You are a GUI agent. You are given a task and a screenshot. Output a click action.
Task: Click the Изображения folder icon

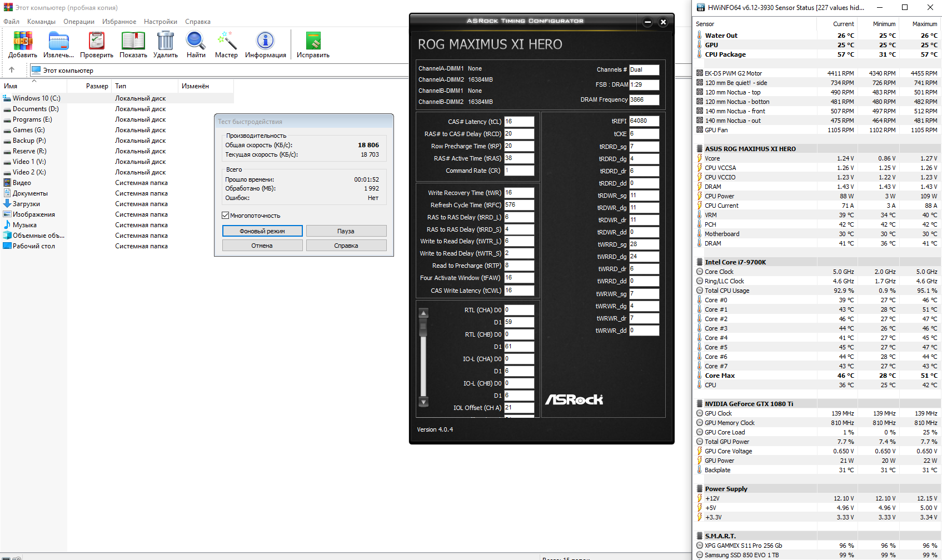pos(7,214)
